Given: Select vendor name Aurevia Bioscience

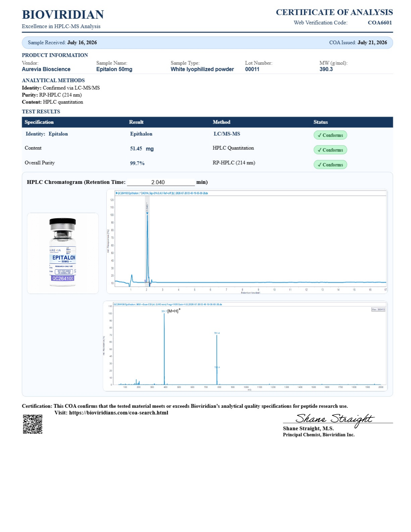Looking at the screenshot, I should [x=46, y=69].
